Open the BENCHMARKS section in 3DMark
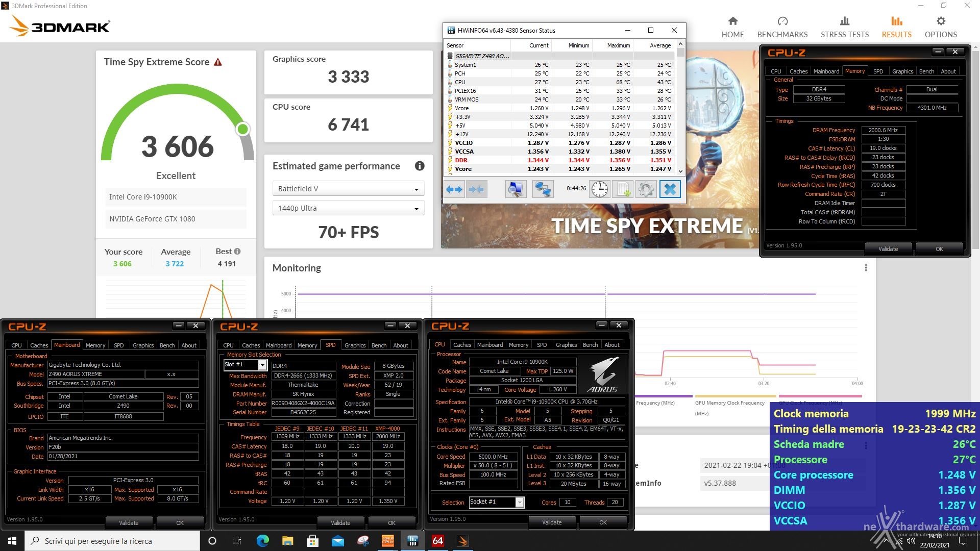Screen dimensions: 980x551 (782, 27)
